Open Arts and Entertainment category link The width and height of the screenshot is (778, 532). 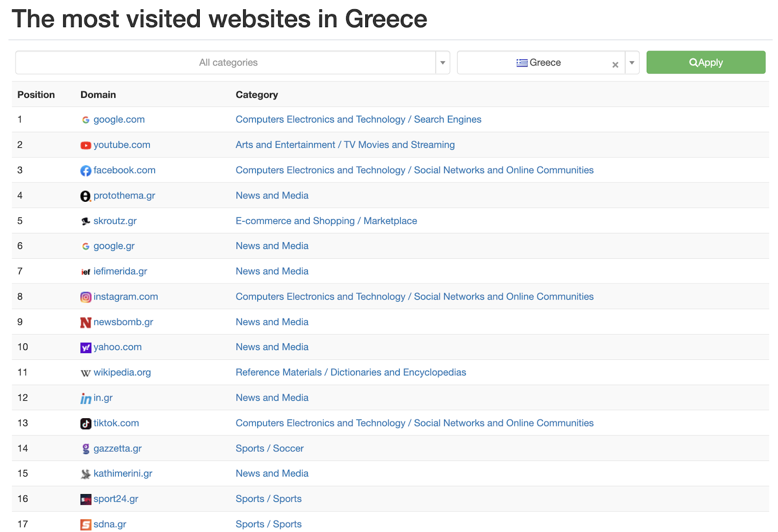pos(345,145)
